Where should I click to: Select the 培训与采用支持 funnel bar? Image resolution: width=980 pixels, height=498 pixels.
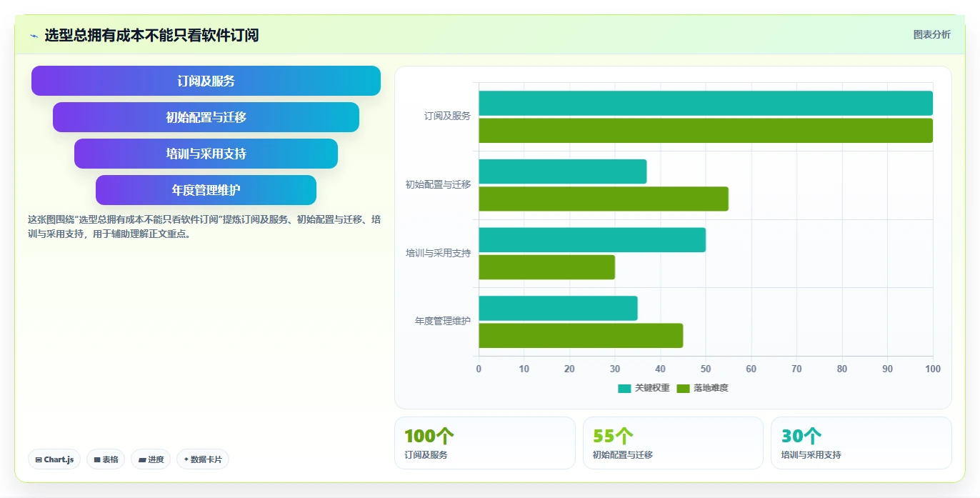click(206, 154)
